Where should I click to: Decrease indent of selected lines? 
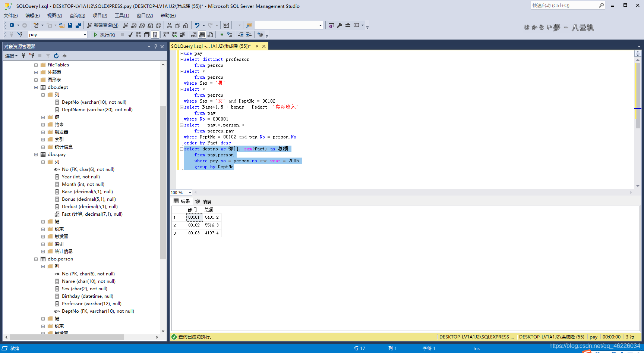(241, 35)
